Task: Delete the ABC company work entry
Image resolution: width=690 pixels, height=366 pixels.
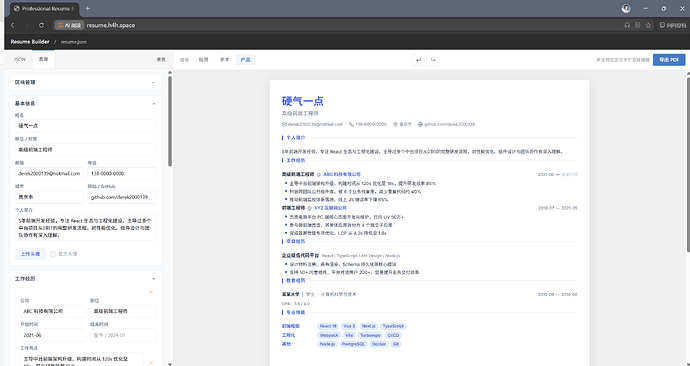Action: 151,292
